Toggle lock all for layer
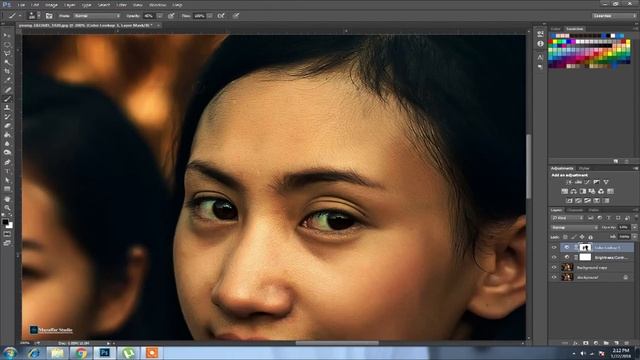 point(591,237)
